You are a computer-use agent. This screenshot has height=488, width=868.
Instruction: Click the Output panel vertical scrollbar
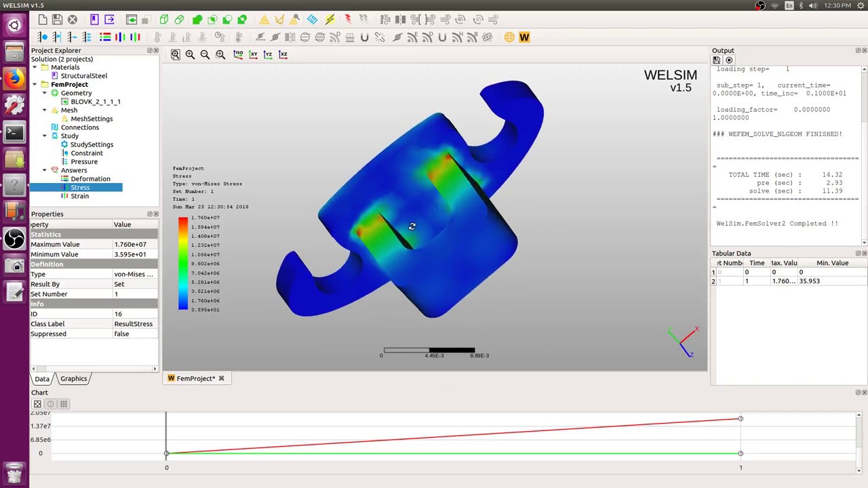tap(864, 155)
